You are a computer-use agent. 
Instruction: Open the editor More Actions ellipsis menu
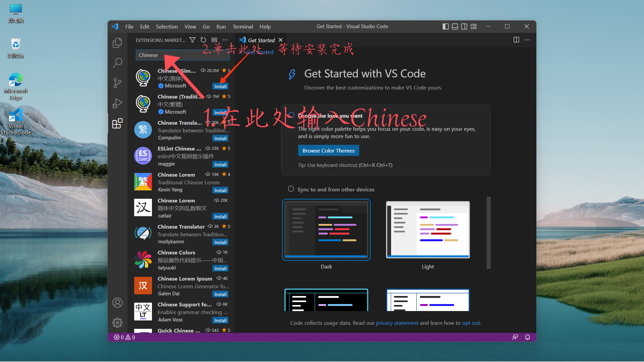click(527, 40)
